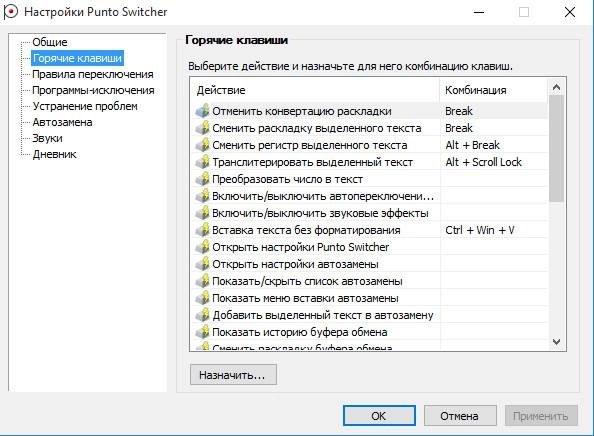
Task: Select Горячие клавиши in the tree
Action: tap(77, 58)
